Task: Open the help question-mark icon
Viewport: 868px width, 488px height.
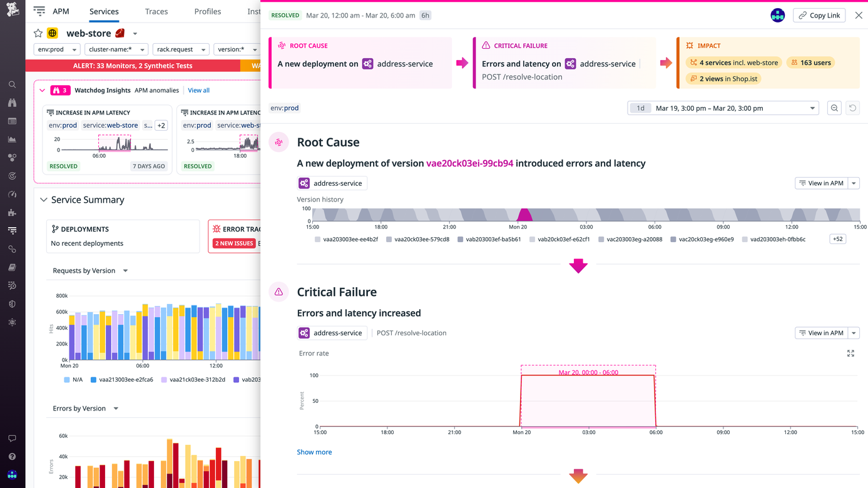Action: pos(13,457)
